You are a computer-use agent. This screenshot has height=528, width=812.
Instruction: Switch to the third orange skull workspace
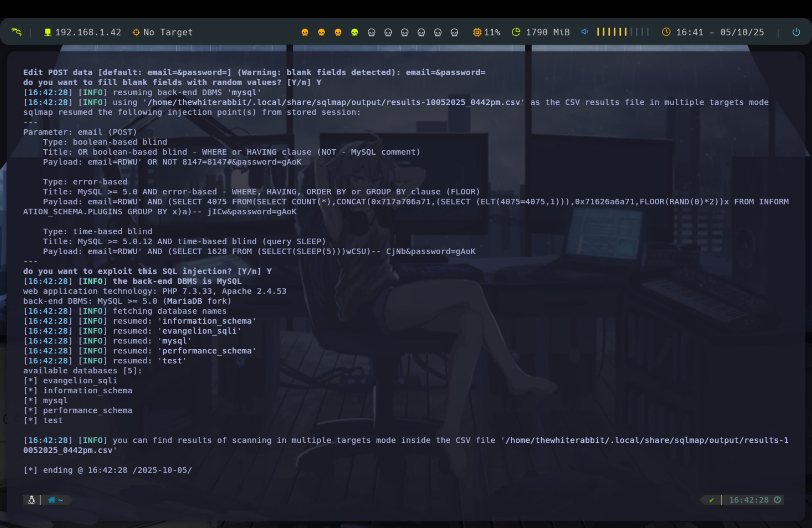(x=338, y=32)
